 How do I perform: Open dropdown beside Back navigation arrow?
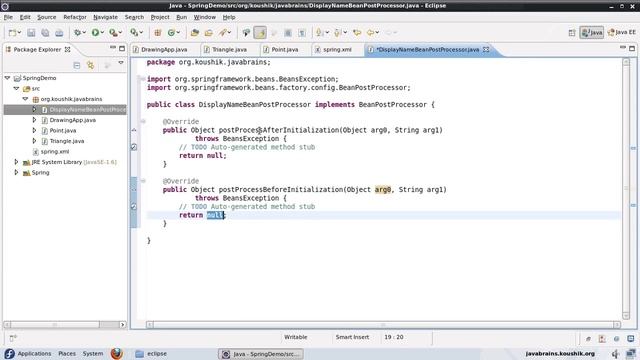(377, 33)
